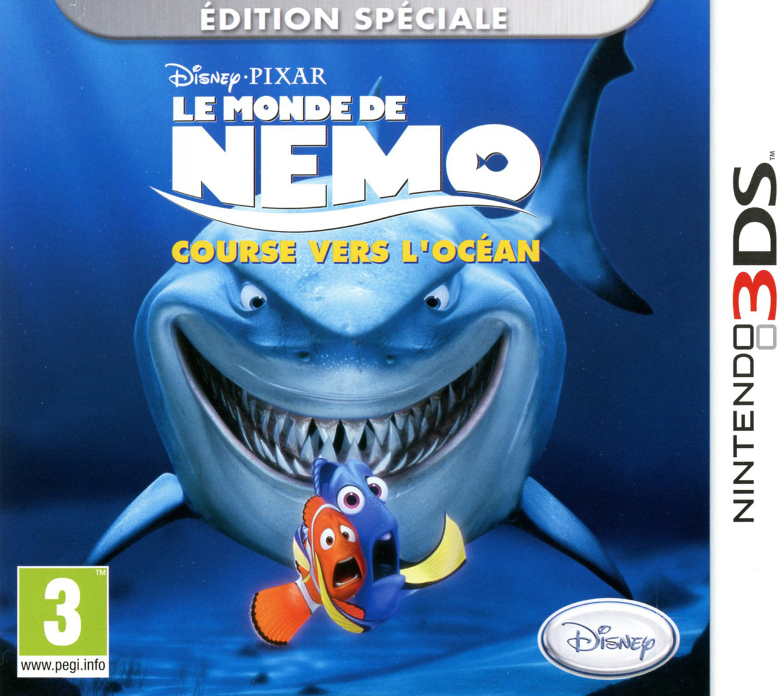Click the LE MONDE DE title text

tap(288, 109)
